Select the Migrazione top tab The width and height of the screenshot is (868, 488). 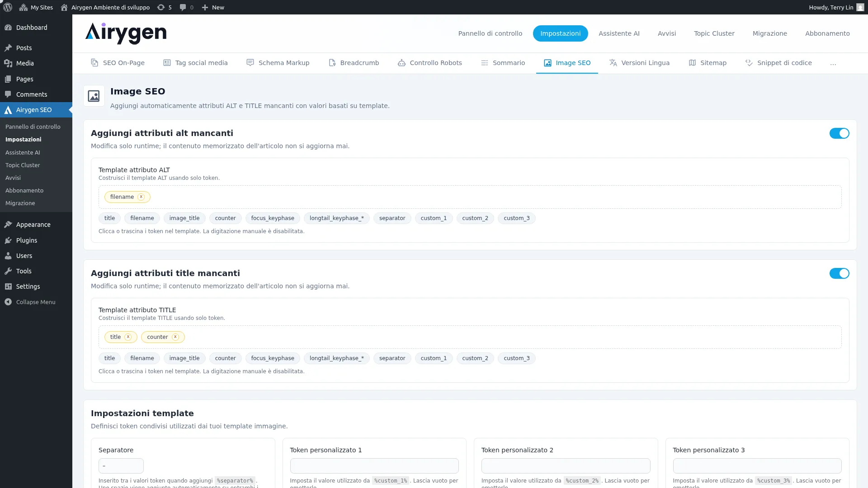point(770,33)
